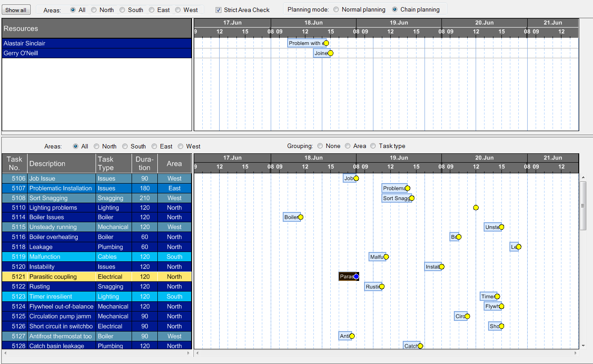The image size is (593, 364).
Task: Enable the Strict Area Check checkbox
Action: coord(218,10)
